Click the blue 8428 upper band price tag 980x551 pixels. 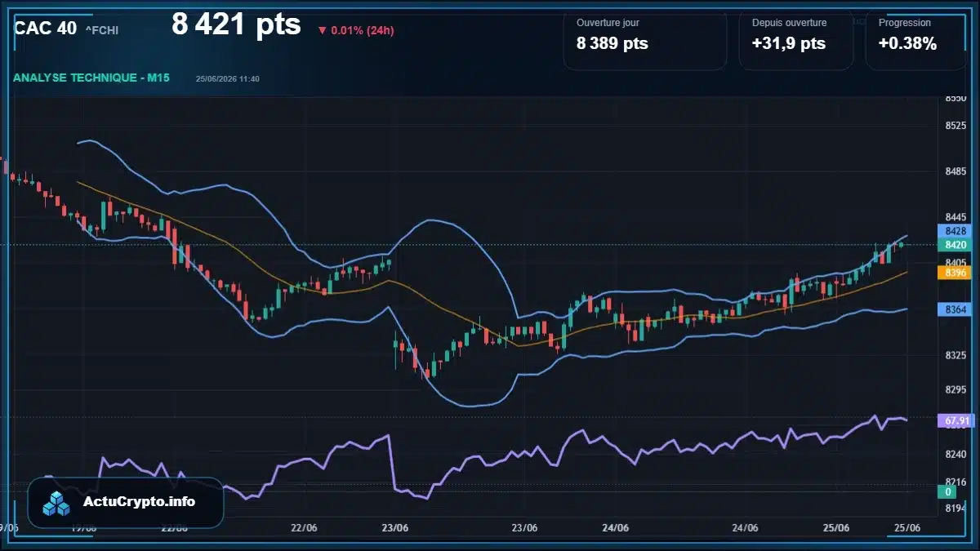(x=955, y=232)
